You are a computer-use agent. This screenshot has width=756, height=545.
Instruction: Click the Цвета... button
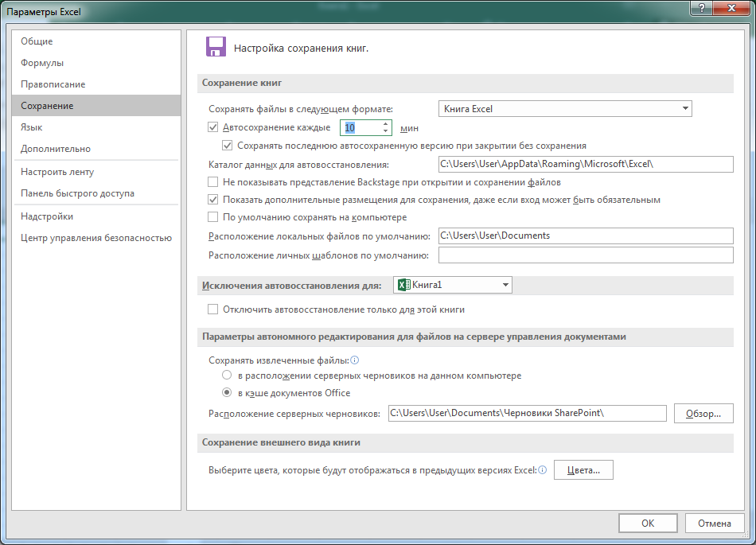[583, 470]
